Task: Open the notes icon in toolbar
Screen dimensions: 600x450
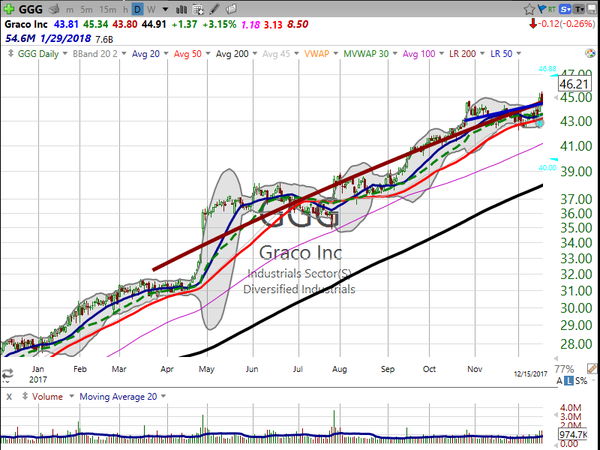Action: pos(231,9)
